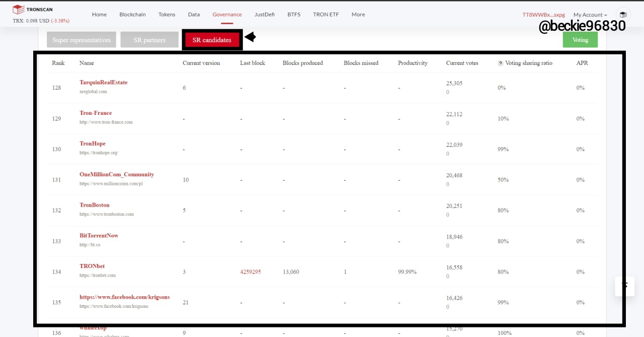The image size is (644, 337).
Task: Click the TRONSCAN logo
Action: [32, 9]
